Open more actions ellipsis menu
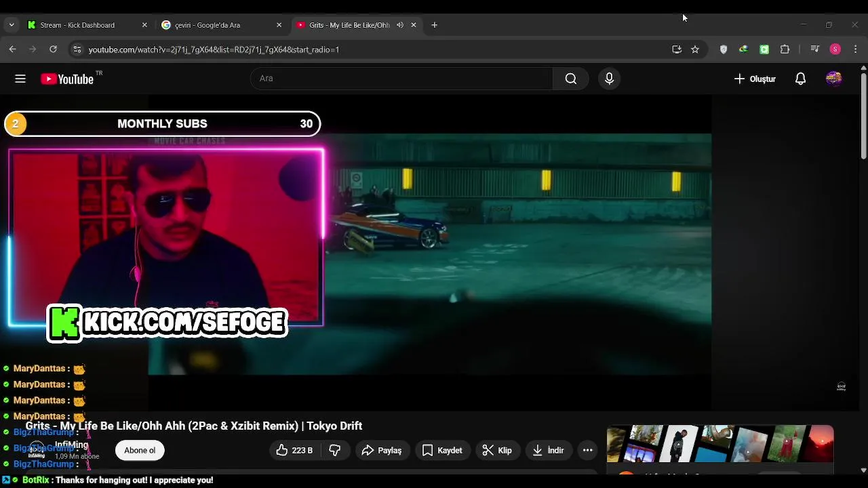This screenshot has width=868, height=488. (588, 450)
